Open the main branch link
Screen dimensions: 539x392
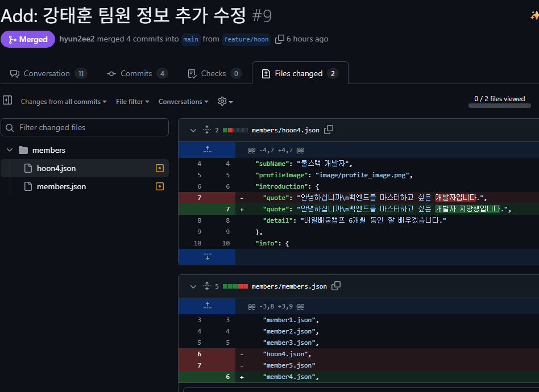pos(191,39)
